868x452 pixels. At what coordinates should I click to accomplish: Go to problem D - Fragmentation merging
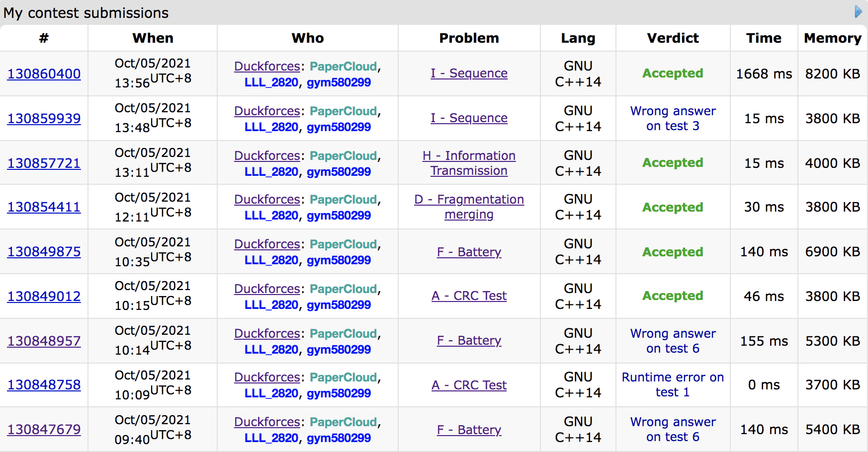pos(469,207)
